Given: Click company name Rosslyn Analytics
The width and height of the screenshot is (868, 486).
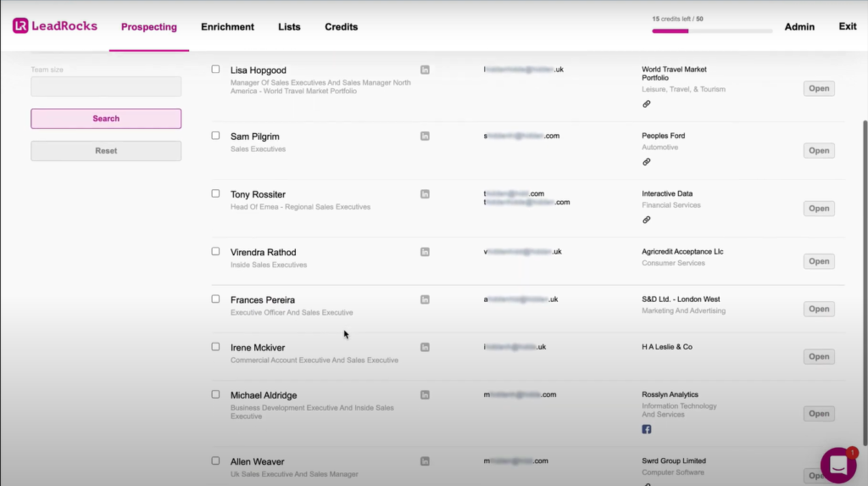Looking at the screenshot, I should [x=670, y=394].
